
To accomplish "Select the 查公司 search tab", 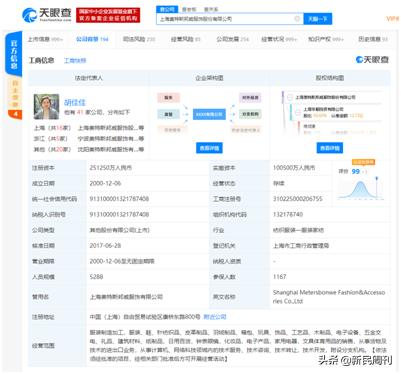I will (167, 9).
